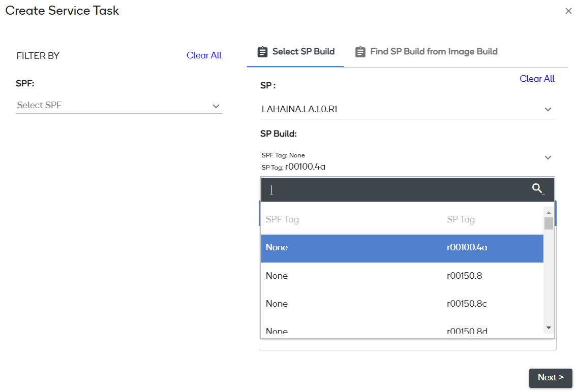The image size is (578, 392).
Task: Click Clear All in the Filter By panel
Action: point(204,55)
